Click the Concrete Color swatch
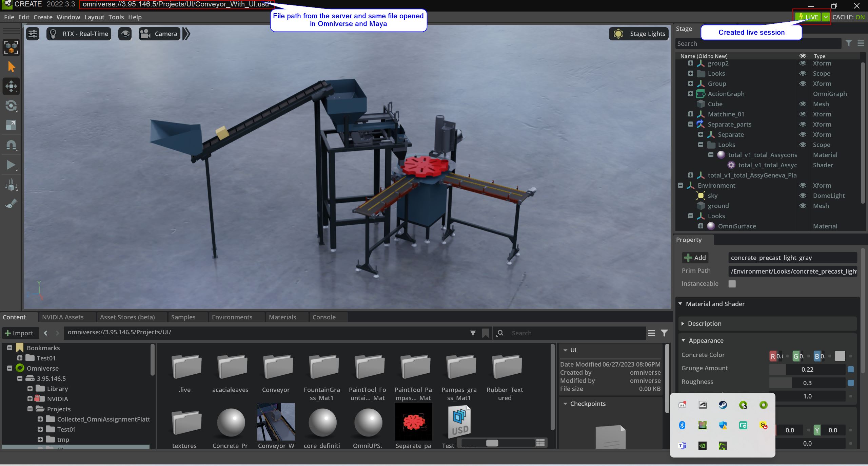This screenshot has height=466, width=868. [x=840, y=356]
